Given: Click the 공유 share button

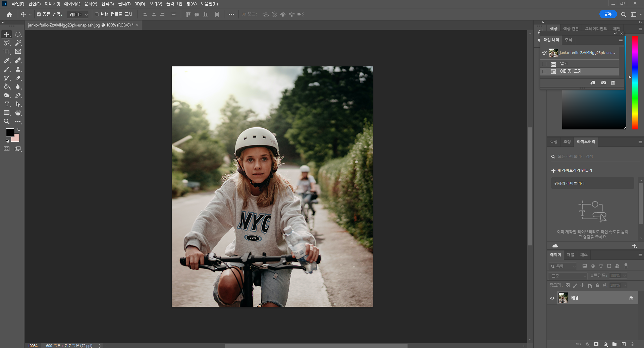Looking at the screenshot, I should click(608, 14).
